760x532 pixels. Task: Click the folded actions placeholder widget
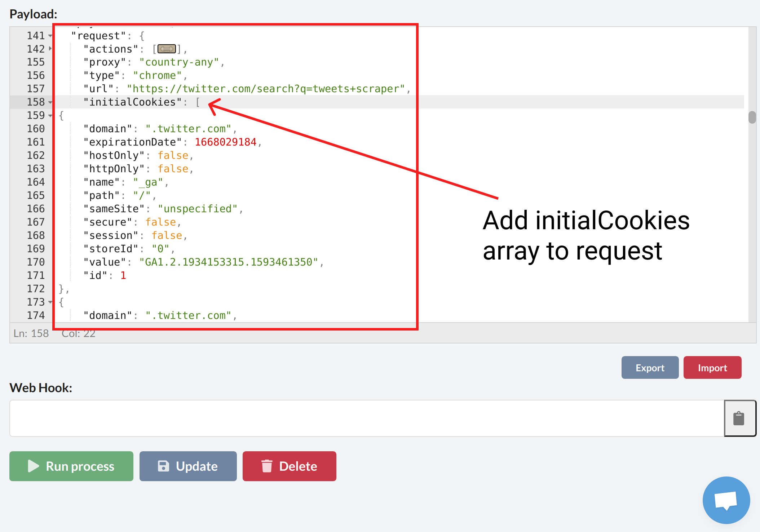(167, 49)
